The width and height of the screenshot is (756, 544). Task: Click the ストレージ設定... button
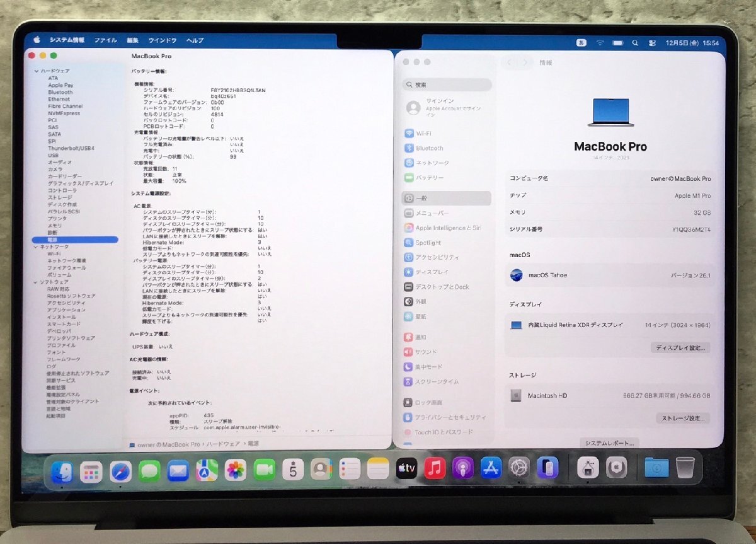pyautogui.click(x=683, y=418)
